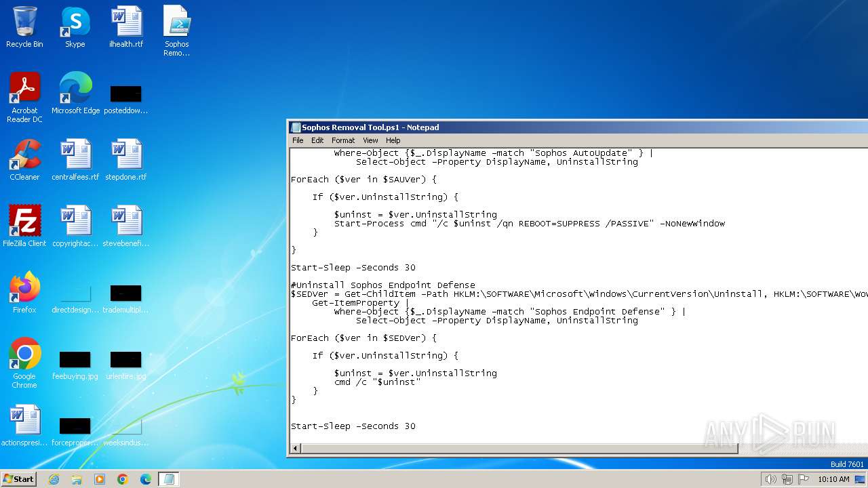Open Internet Explorer from the taskbar
This screenshot has height=488, width=868.
point(54,479)
